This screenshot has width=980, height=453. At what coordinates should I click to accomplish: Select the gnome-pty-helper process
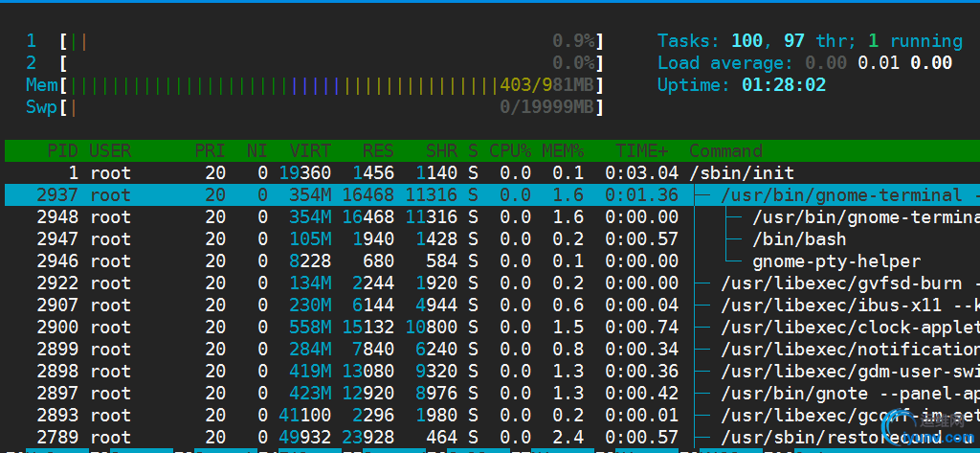493,260
